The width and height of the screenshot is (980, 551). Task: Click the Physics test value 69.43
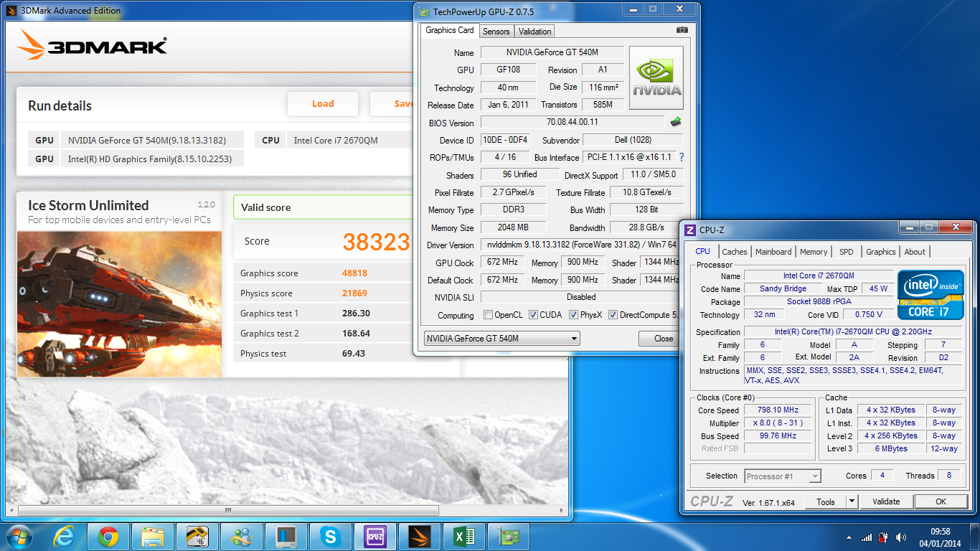pyautogui.click(x=354, y=354)
